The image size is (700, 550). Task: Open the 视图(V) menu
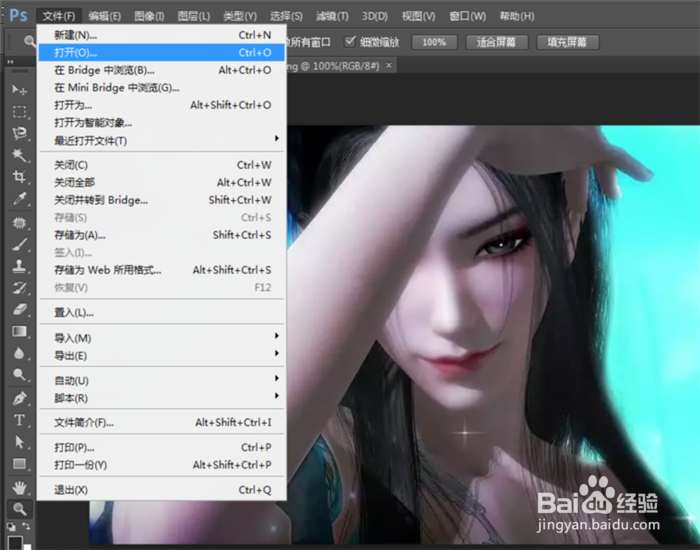click(418, 17)
